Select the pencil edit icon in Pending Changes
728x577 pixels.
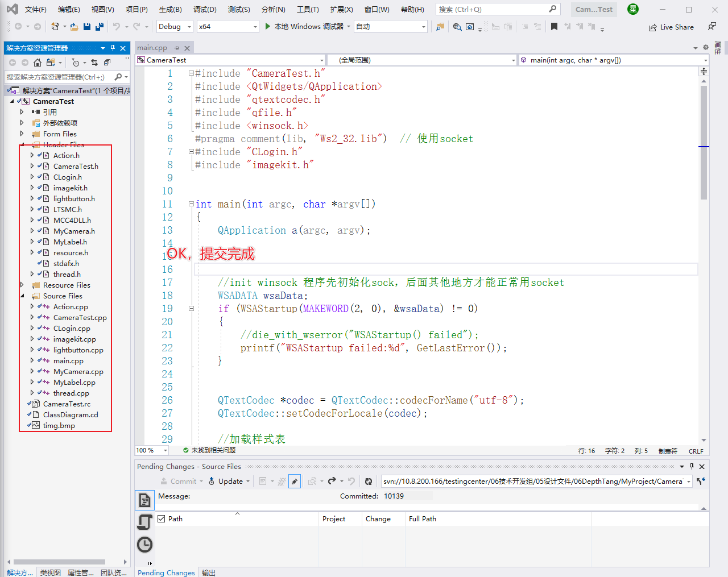[294, 481]
